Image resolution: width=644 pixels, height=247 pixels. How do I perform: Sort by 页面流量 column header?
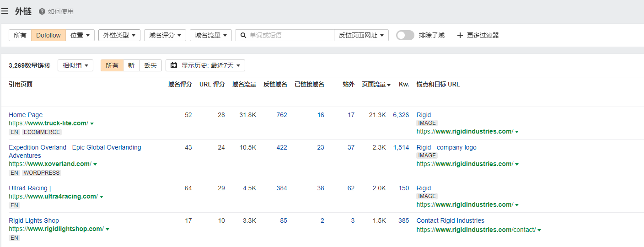pos(376,84)
